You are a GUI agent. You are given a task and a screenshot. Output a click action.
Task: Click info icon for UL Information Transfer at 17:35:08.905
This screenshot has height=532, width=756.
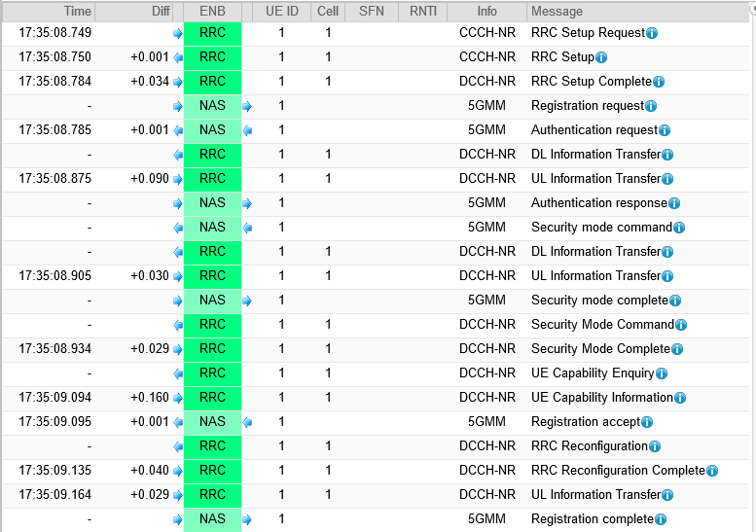coord(667,276)
